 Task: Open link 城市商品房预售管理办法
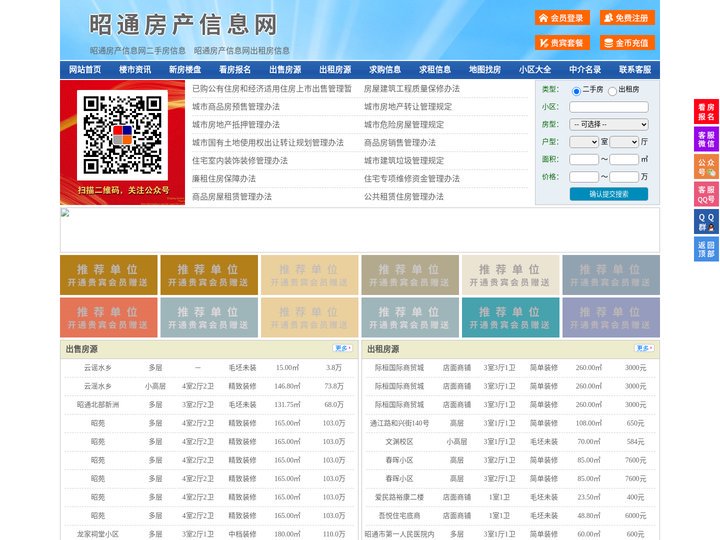point(236,107)
